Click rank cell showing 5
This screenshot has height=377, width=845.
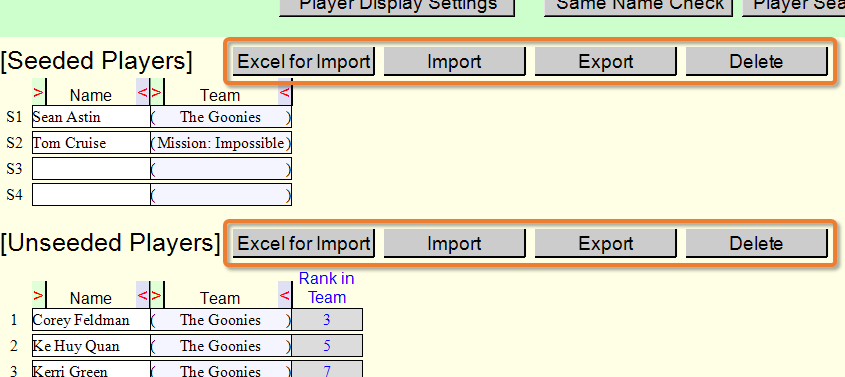(x=327, y=345)
